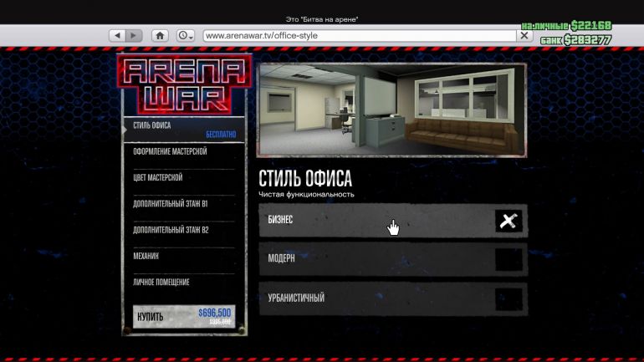Click the arenawar.tv address bar
This screenshot has height=362, width=644.
coord(358,36)
